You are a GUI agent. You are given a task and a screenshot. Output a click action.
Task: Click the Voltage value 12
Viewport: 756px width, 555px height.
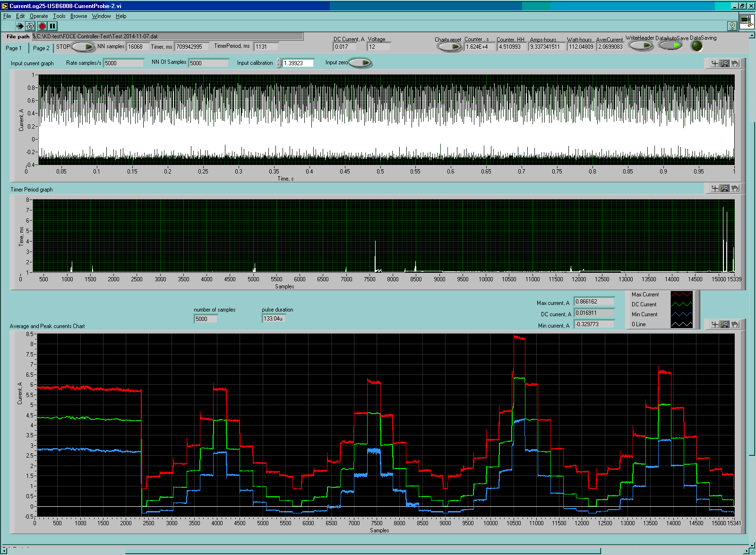379,46
